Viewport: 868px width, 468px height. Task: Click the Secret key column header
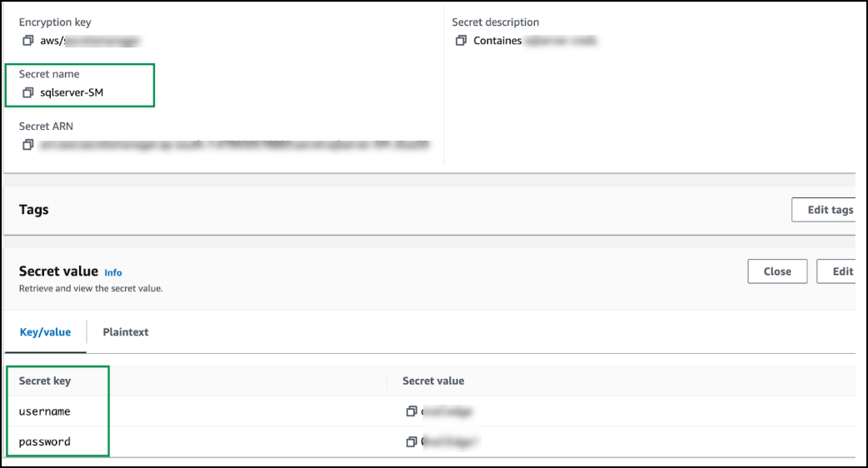(x=45, y=381)
